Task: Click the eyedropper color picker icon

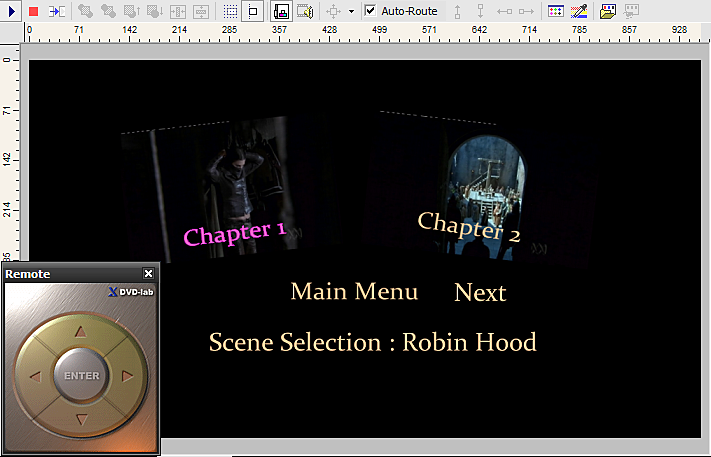Action: [579, 11]
